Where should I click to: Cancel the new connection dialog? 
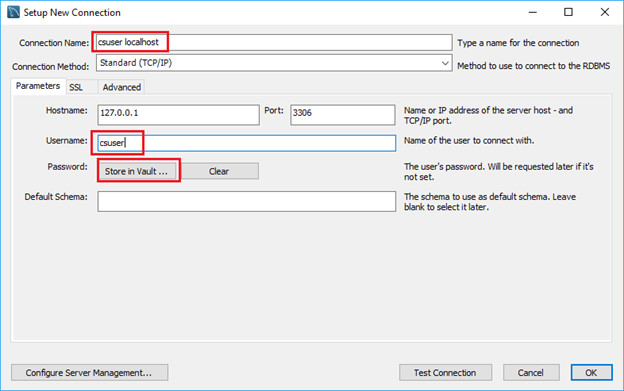531,373
